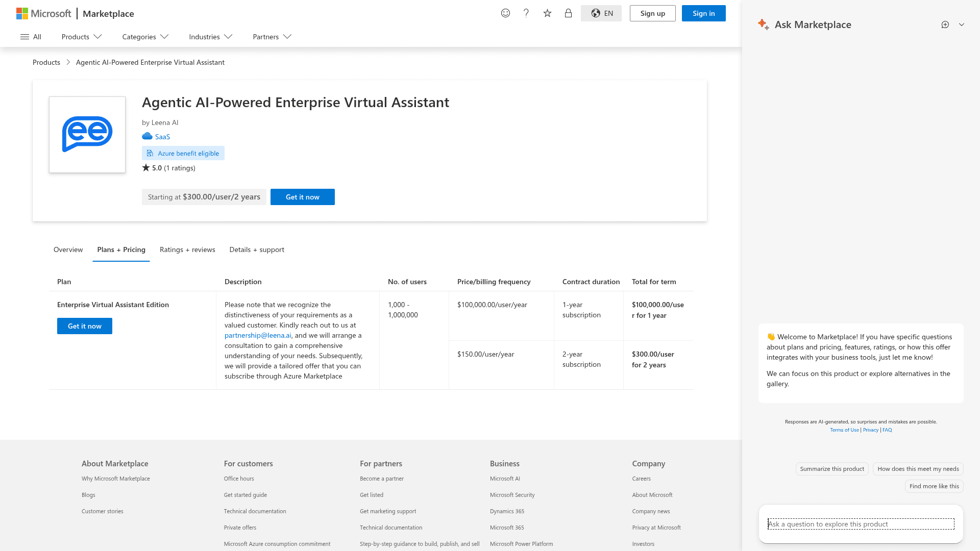Click the help question mark icon

point(526,13)
